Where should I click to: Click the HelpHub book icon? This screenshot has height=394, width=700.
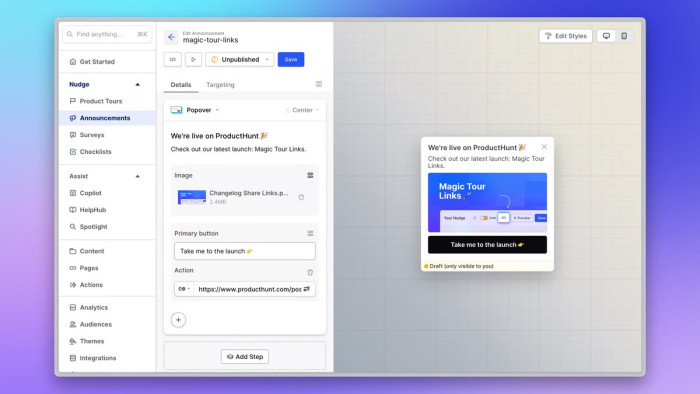coord(73,210)
